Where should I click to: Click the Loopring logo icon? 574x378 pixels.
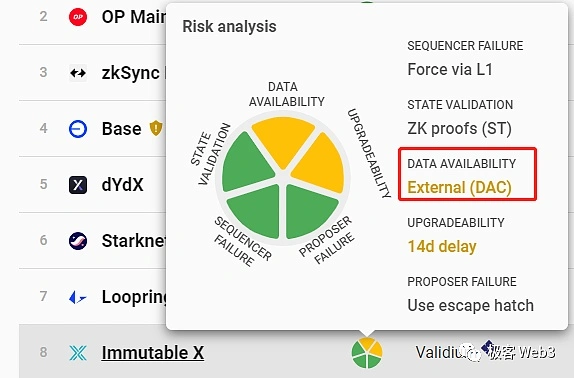click(x=78, y=297)
